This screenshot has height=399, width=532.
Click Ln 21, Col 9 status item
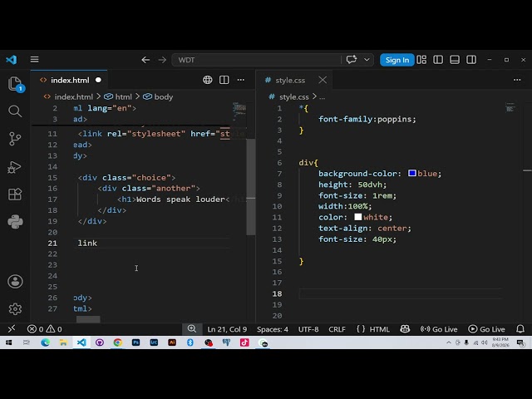[227, 329]
